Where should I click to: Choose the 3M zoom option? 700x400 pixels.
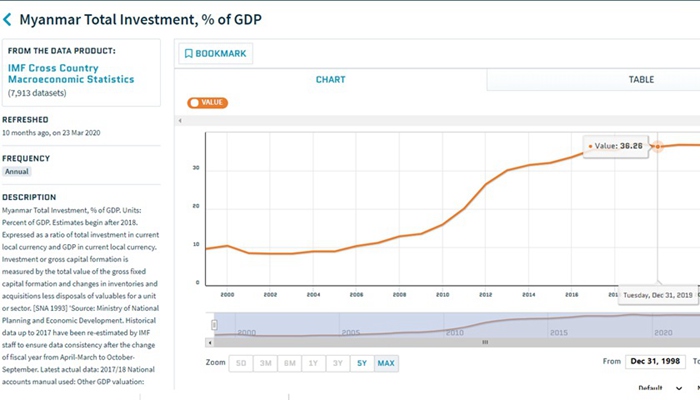pyautogui.click(x=265, y=363)
